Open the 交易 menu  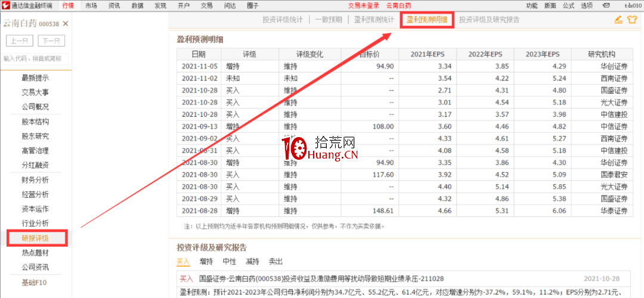207,6
